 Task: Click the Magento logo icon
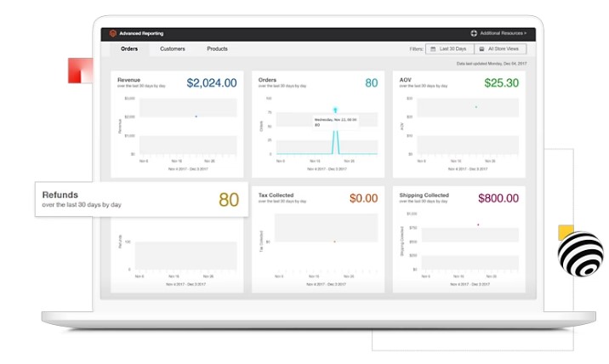111,33
